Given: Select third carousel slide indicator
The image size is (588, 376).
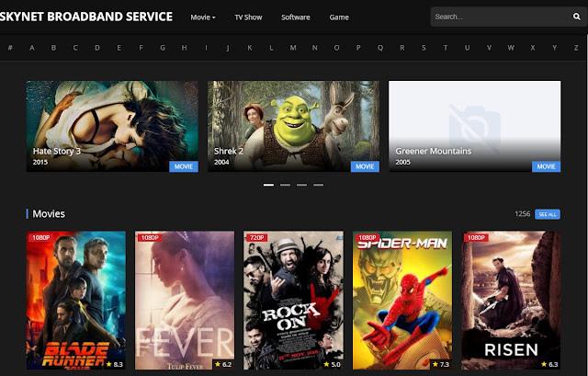Looking at the screenshot, I should tap(301, 185).
